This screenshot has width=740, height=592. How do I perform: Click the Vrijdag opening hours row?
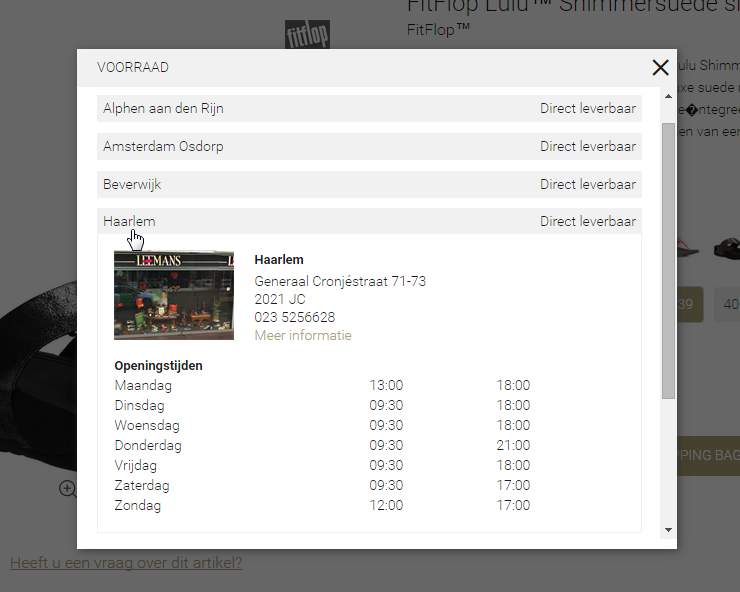point(322,465)
